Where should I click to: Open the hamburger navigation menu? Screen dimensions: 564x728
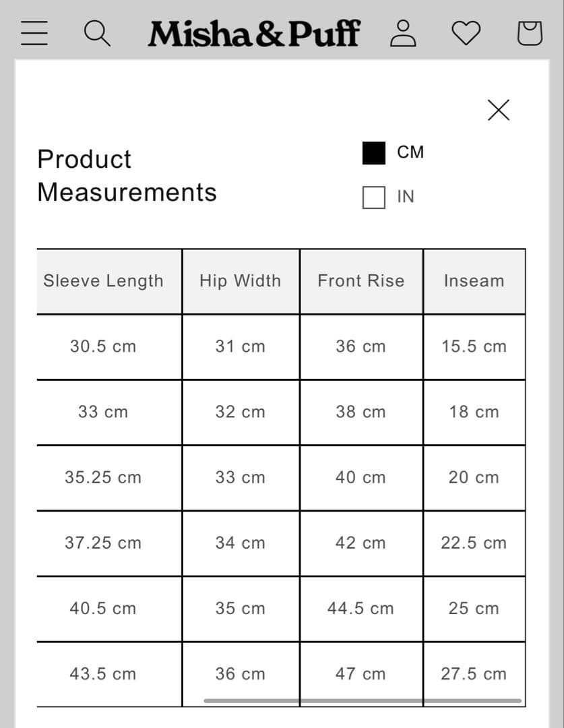click(34, 32)
